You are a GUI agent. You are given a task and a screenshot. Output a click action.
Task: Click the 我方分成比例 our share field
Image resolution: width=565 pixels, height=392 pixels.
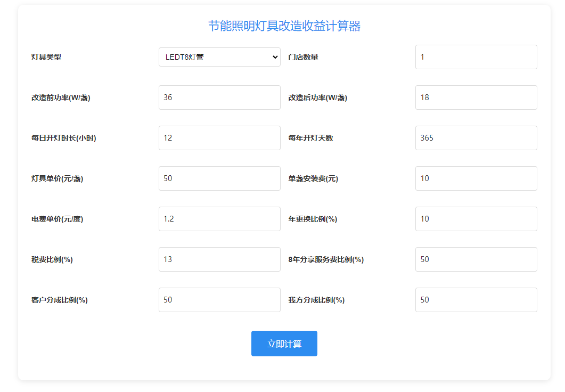click(x=476, y=300)
